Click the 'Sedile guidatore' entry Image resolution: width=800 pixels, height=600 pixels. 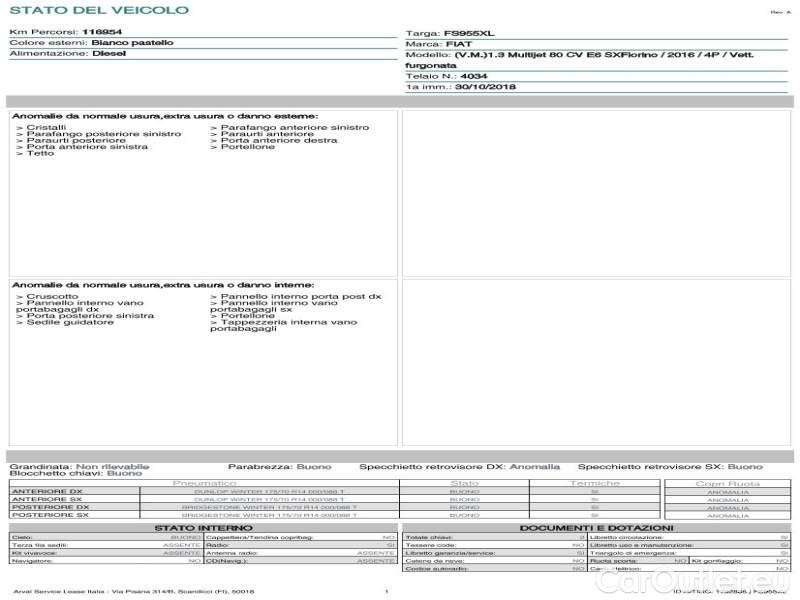point(65,322)
